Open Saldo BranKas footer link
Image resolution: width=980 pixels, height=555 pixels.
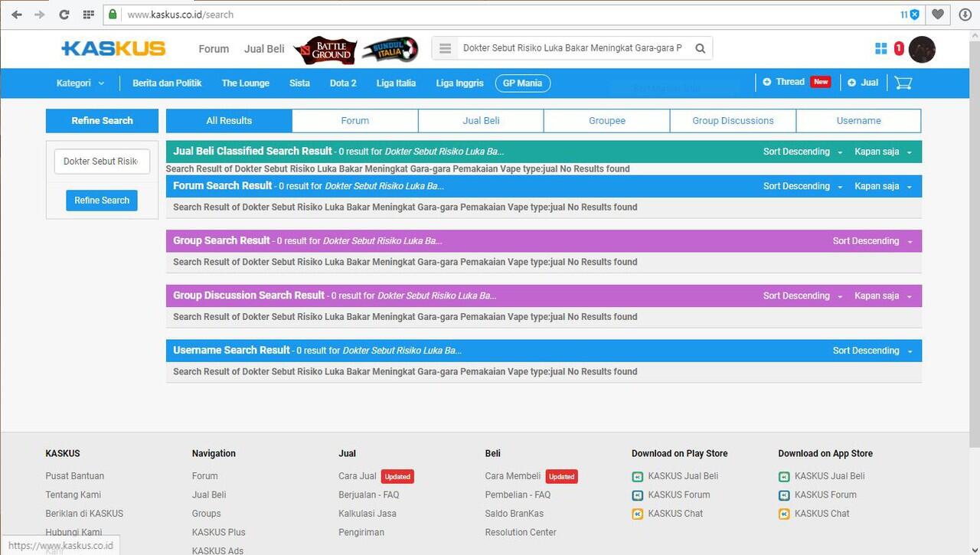pyautogui.click(x=514, y=514)
